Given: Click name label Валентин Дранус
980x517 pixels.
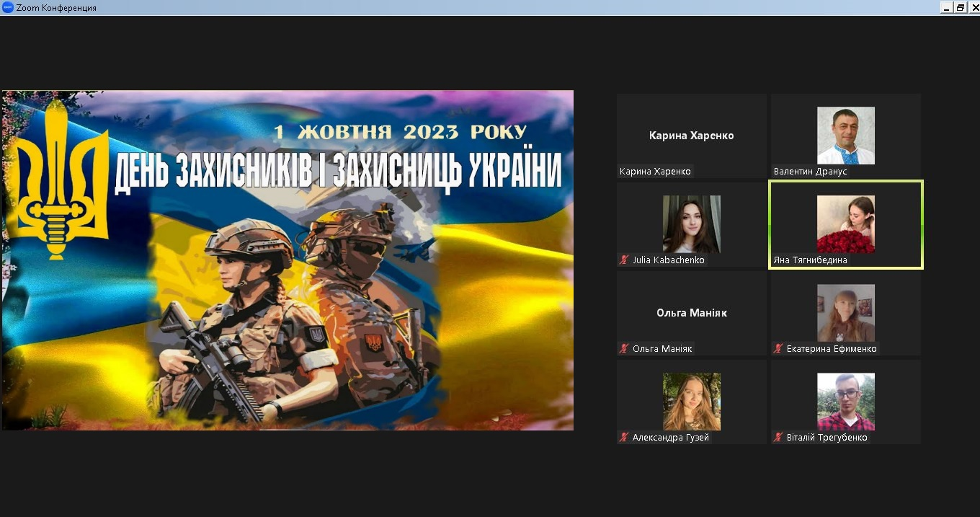Looking at the screenshot, I should click(x=811, y=172).
